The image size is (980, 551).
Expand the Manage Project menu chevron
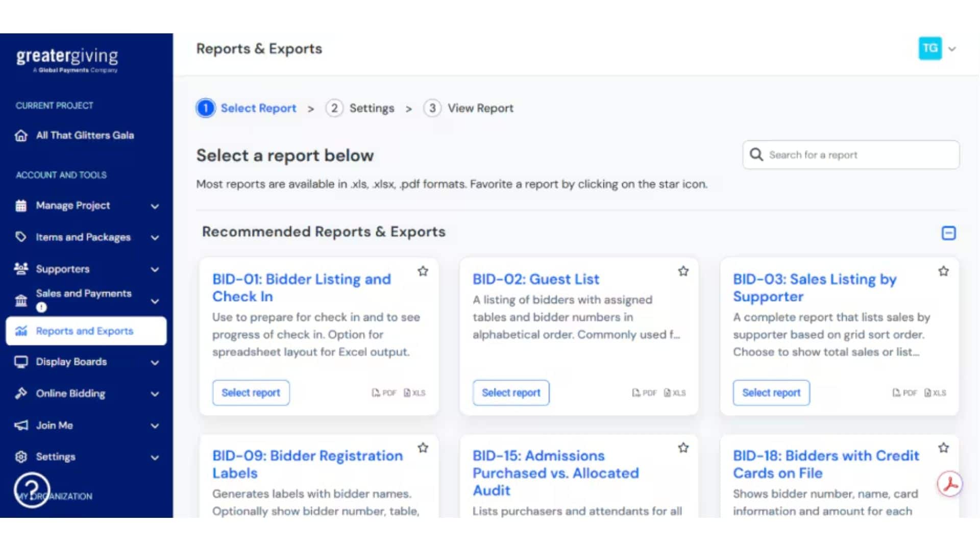click(155, 206)
